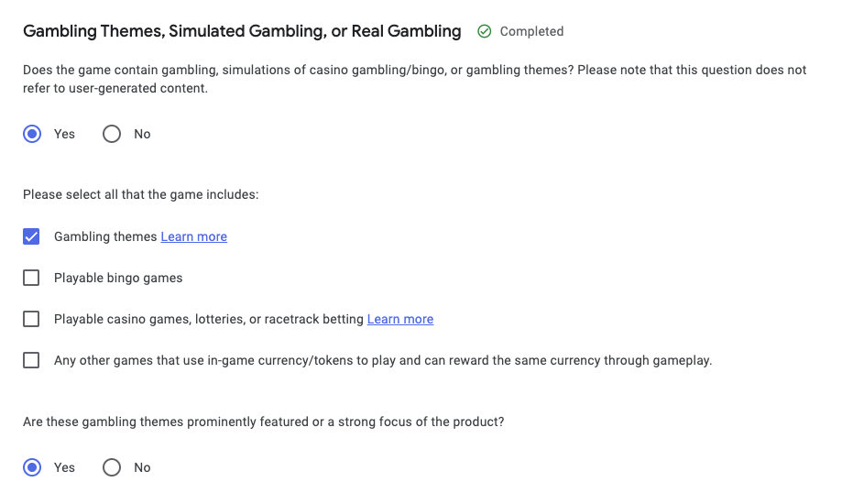Click the 'Playable bingo games' label text
The image size is (842, 504).
click(118, 278)
